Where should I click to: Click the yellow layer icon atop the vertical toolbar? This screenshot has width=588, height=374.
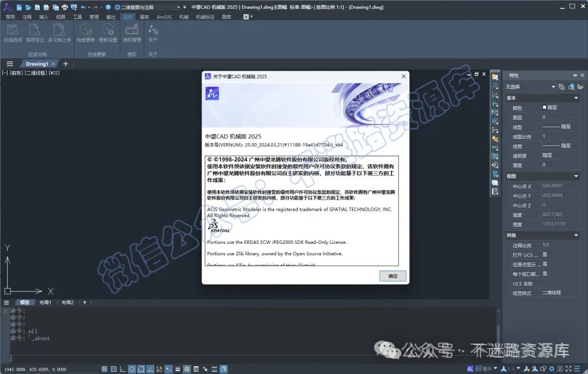pyautogui.click(x=495, y=77)
